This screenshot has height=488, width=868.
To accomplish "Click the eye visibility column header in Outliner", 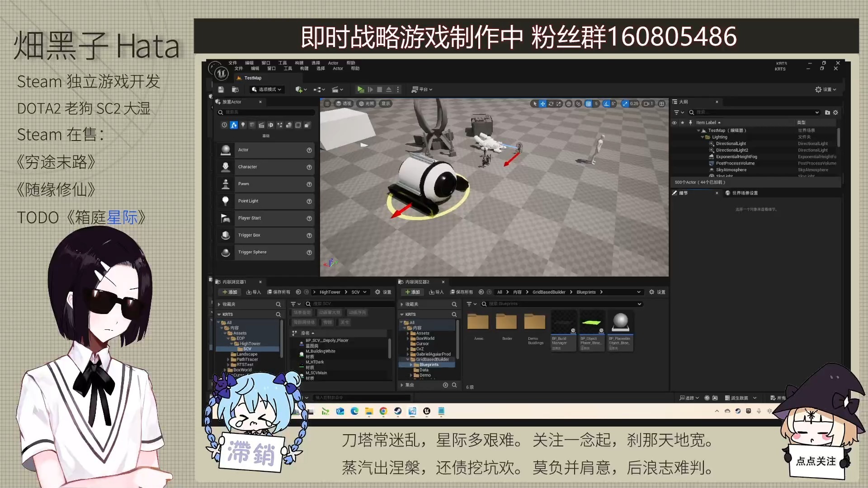I will pos(674,122).
